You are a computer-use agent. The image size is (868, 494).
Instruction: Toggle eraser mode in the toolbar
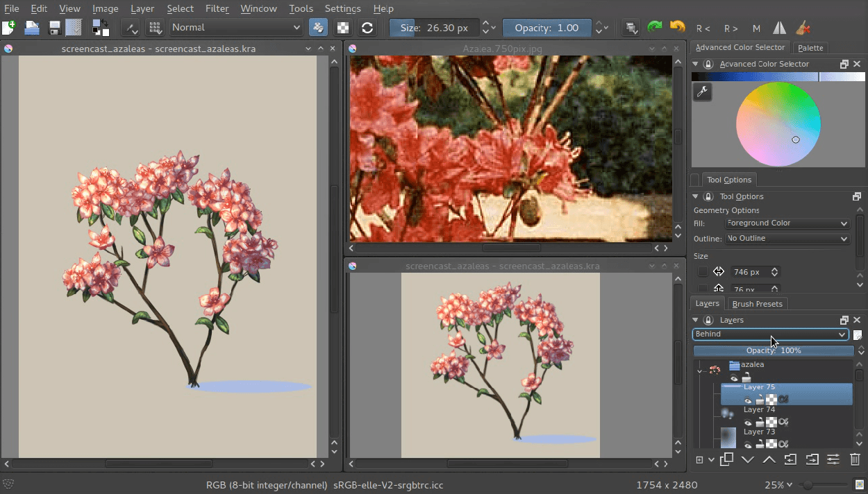(x=317, y=28)
